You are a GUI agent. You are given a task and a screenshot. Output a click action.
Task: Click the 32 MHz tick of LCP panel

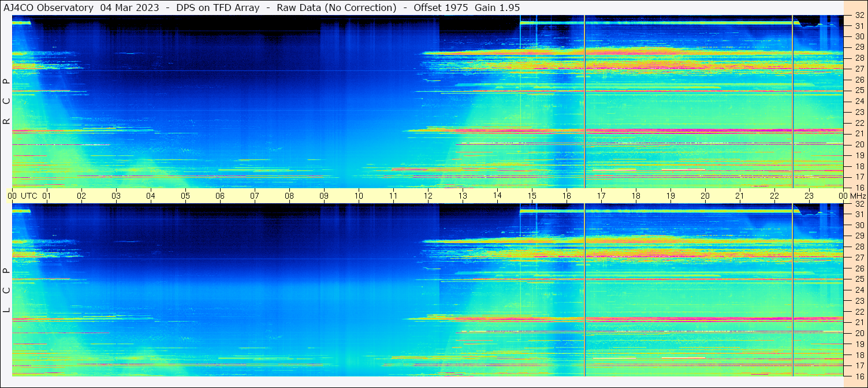[859, 204]
